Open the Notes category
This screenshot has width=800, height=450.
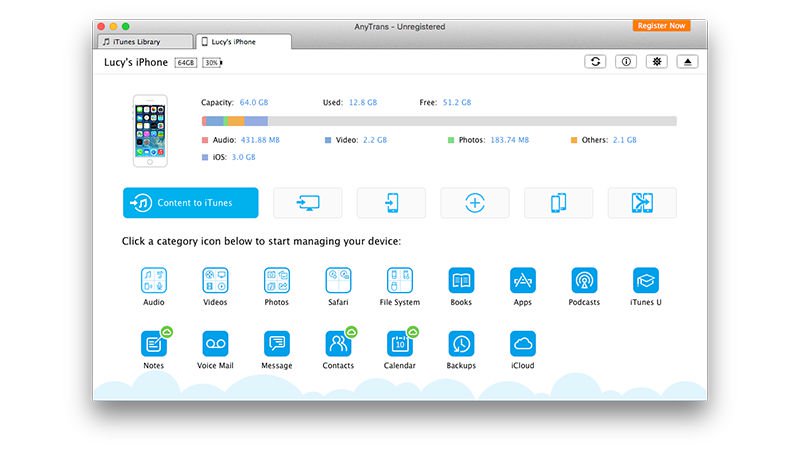point(154,344)
